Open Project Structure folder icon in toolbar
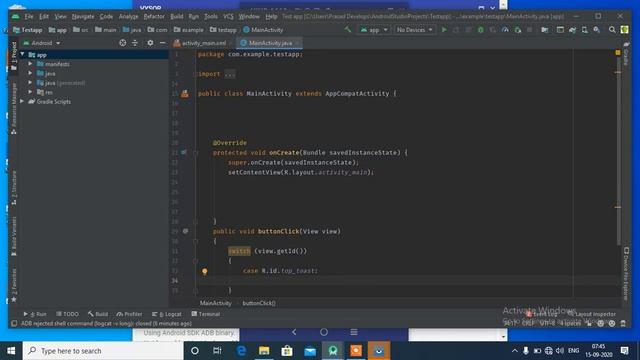This screenshot has width=640, height=360. (545, 30)
